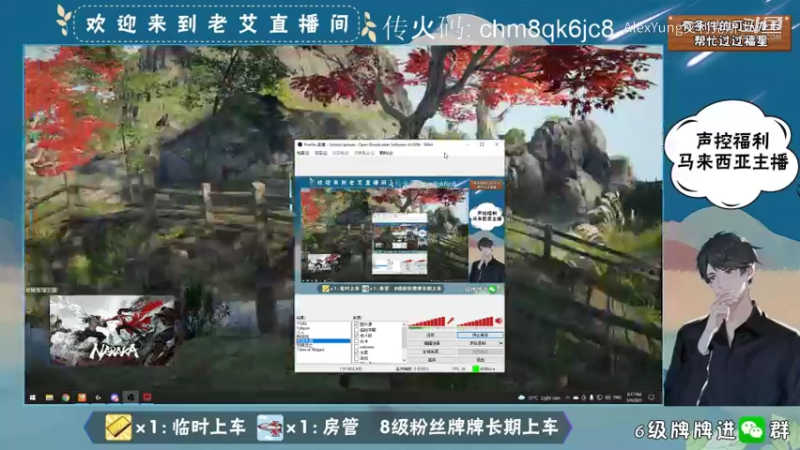Toggle the 游戏 source checkbox in OBS
Screen dimensions: 800x450
click(x=356, y=358)
